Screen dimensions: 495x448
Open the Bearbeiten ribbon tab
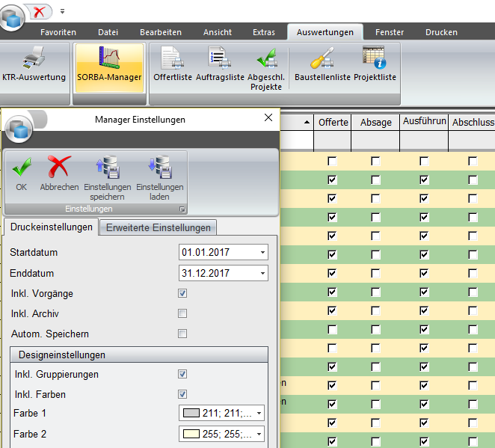coord(161,32)
